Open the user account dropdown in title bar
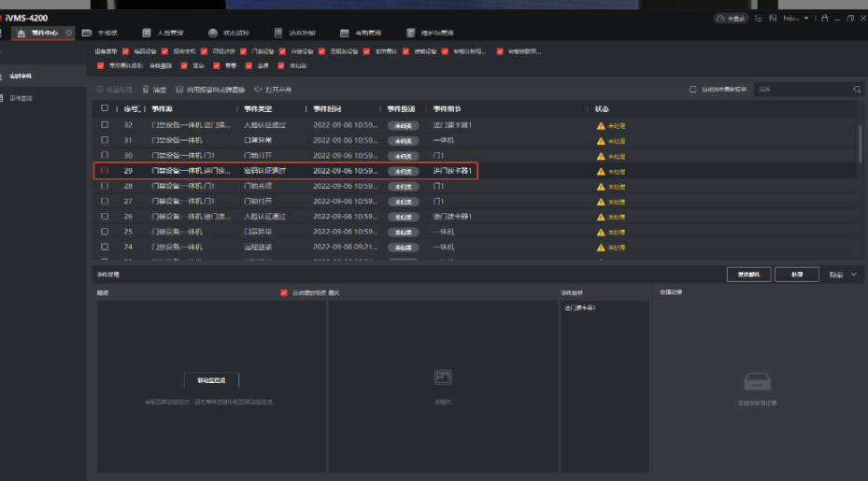 (806, 18)
